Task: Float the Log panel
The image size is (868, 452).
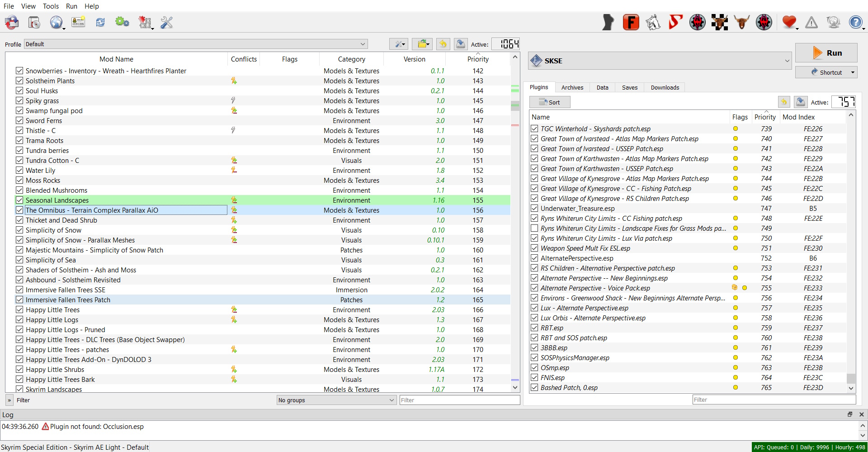Action: pos(850,414)
